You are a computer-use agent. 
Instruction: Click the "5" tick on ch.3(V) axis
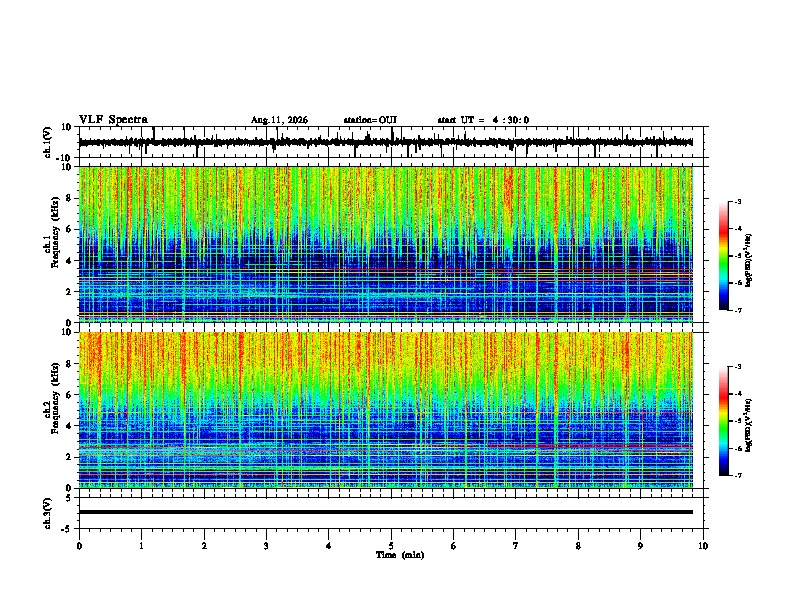(70, 498)
